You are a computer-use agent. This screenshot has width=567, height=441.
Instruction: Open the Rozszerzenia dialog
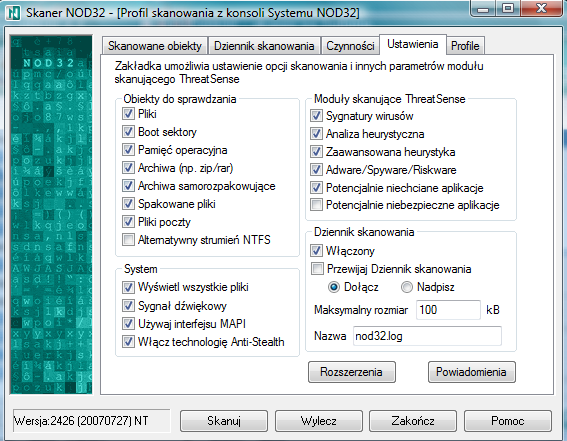[x=351, y=372]
